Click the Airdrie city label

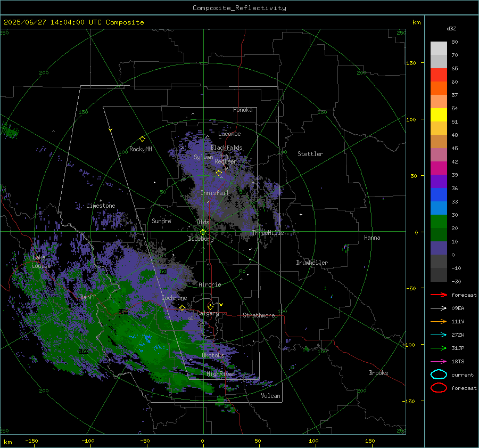(210, 284)
